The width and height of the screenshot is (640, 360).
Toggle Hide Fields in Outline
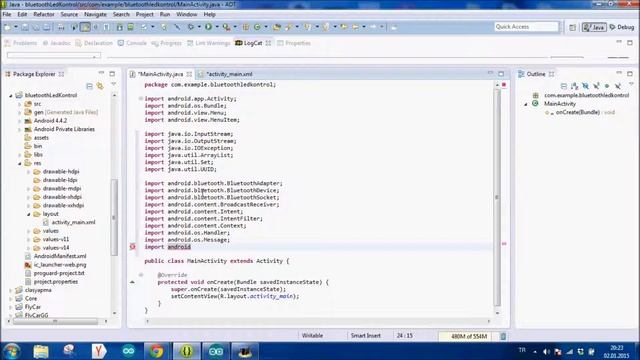(586, 86)
